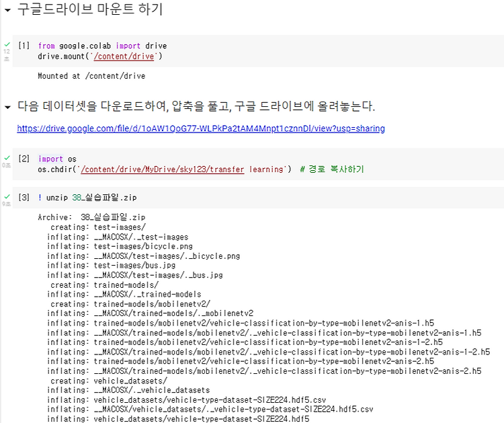
Task: Click the green checkmark beside cell [2]
Action: point(7,157)
